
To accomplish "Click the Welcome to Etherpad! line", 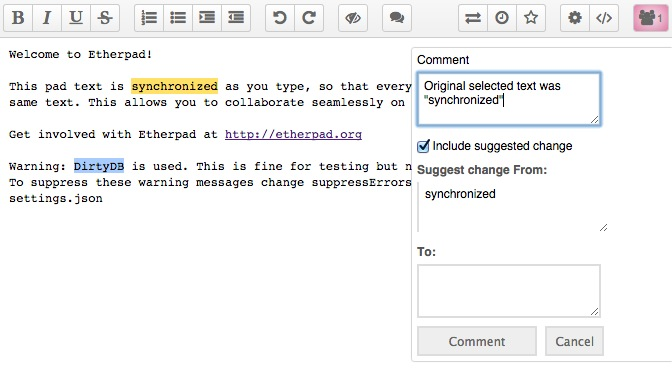I will point(81,54).
